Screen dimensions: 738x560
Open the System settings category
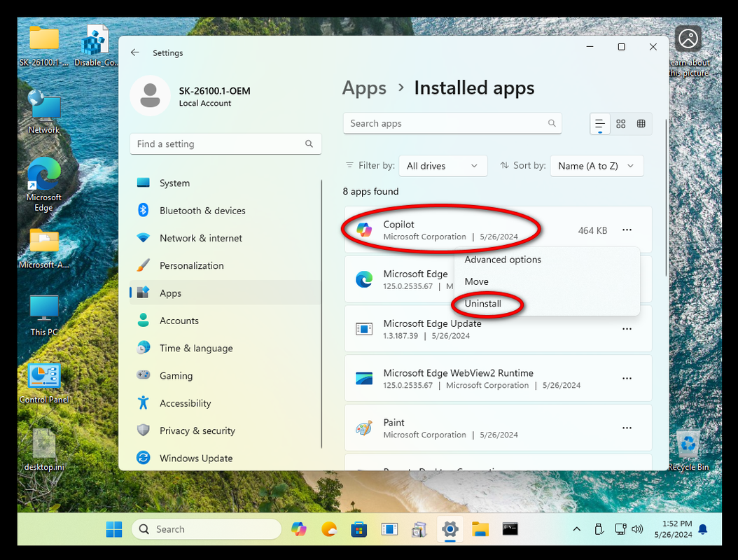225,183
